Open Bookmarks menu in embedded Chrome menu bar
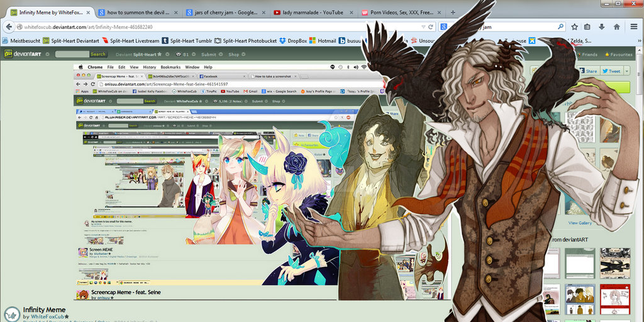The width and height of the screenshot is (644, 322). tap(170, 67)
